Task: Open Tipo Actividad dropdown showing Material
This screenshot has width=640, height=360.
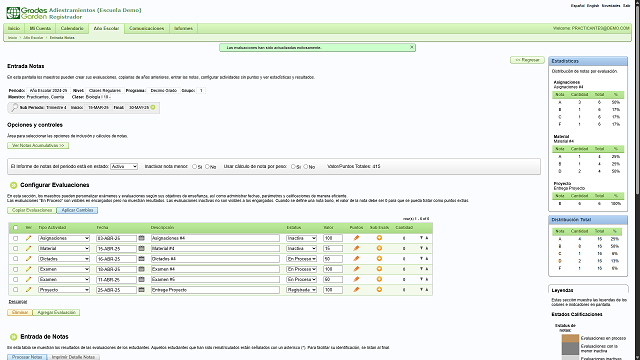Action: 64,248
